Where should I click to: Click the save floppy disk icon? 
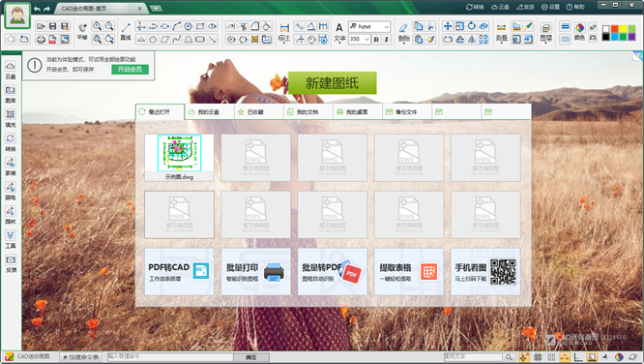[52, 26]
